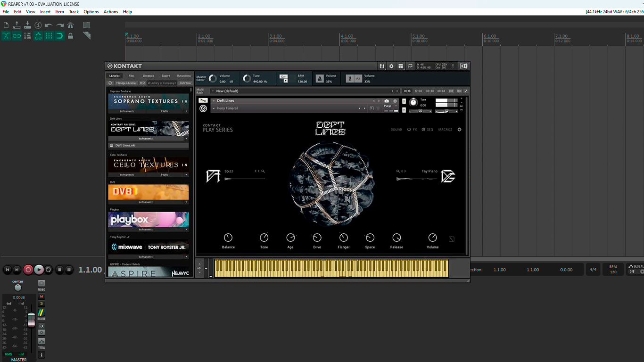Screen dimensions: 644x362
Task: Toggle snap magnet button in REAPER
Action: [x=60, y=36]
